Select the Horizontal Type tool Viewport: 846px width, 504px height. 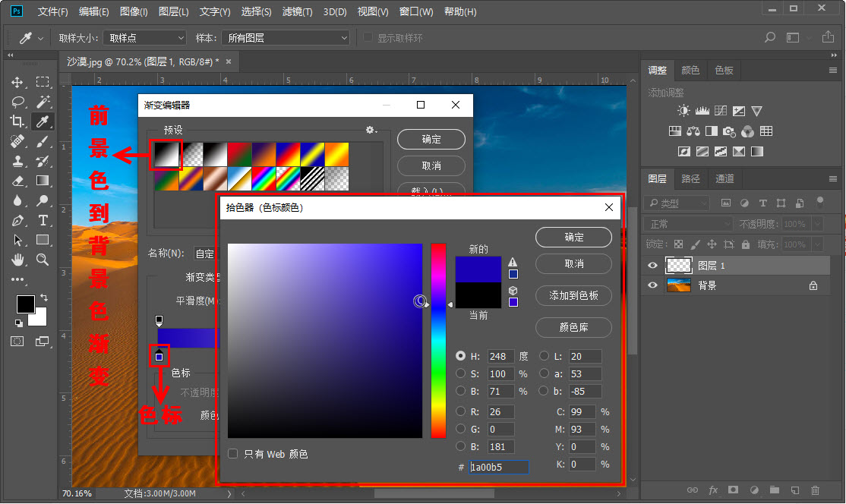click(43, 220)
